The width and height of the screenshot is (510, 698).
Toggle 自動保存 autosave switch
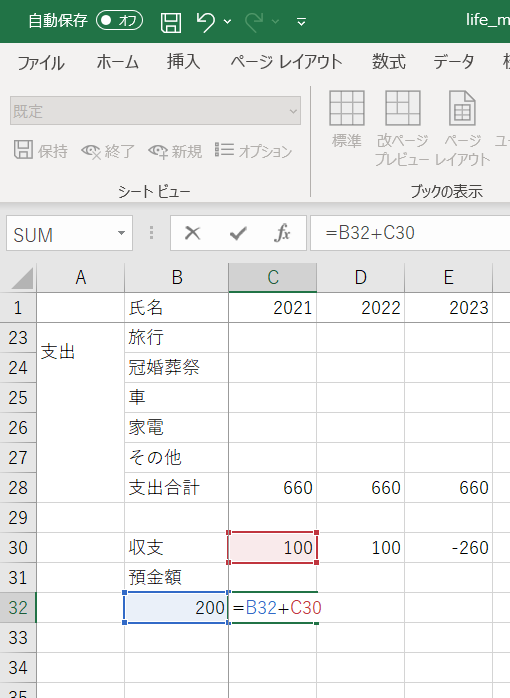[120, 20]
